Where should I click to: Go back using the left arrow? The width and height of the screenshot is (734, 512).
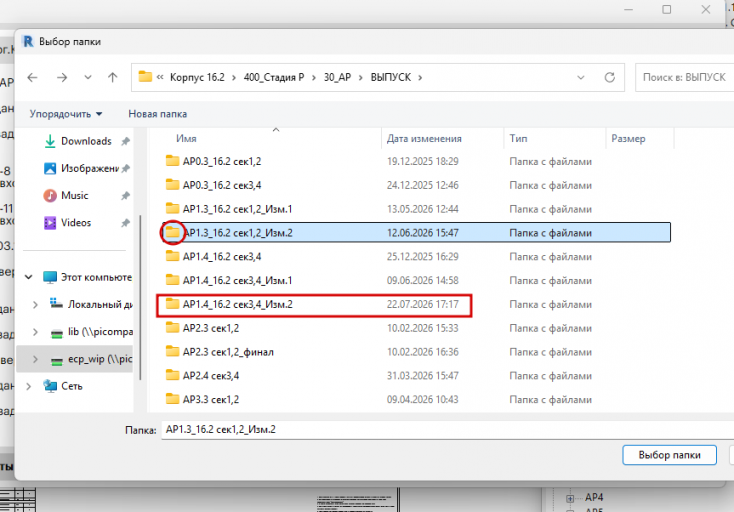coord(32,77)
